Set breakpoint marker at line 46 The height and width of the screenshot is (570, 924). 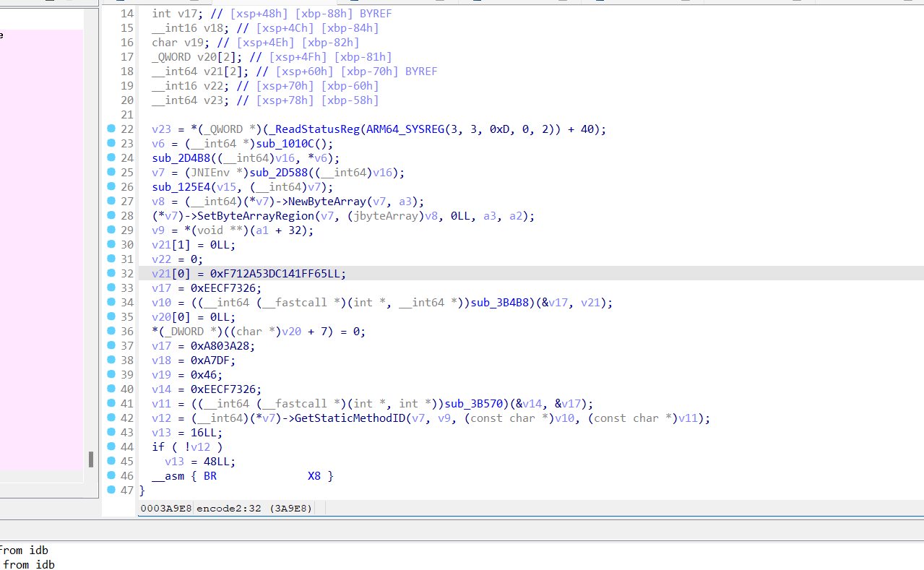[111, 475]
